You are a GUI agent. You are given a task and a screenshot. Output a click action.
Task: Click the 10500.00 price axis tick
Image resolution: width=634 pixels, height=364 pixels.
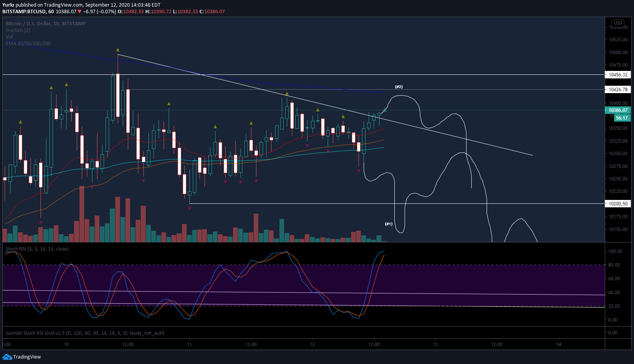(618, 52)
